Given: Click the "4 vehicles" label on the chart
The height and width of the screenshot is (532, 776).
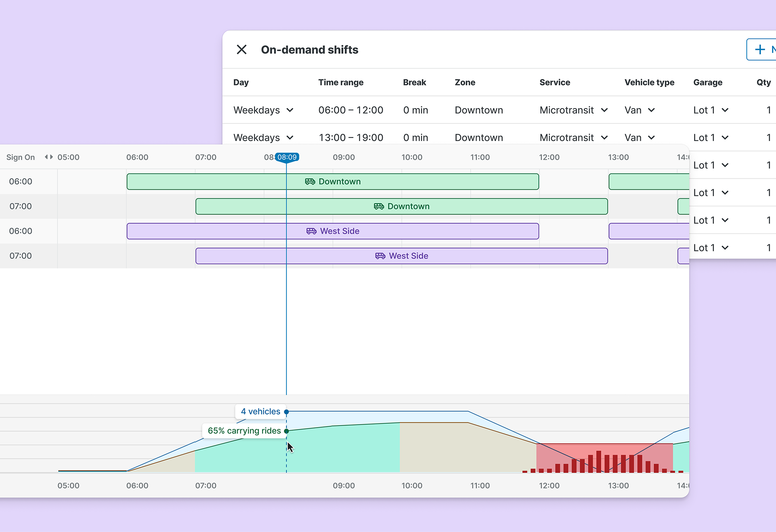Looking at the screenshot, I should 260,411.
